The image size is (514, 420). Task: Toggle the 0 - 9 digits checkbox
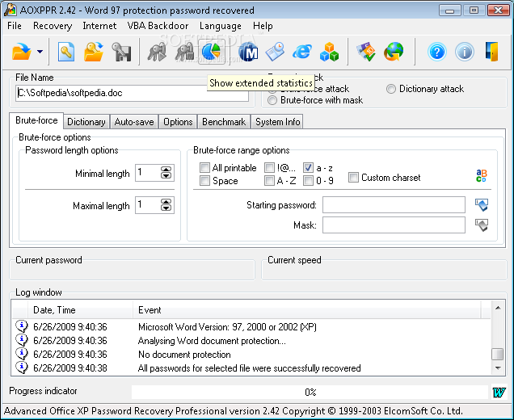pos(308,180)
